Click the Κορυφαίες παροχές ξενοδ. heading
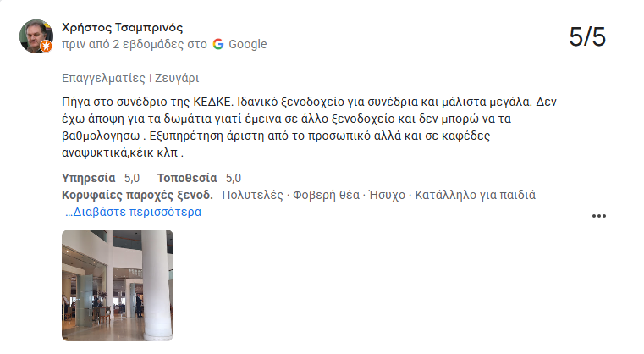The height and width of the screenshot is (354, 644). pos(138,195)
